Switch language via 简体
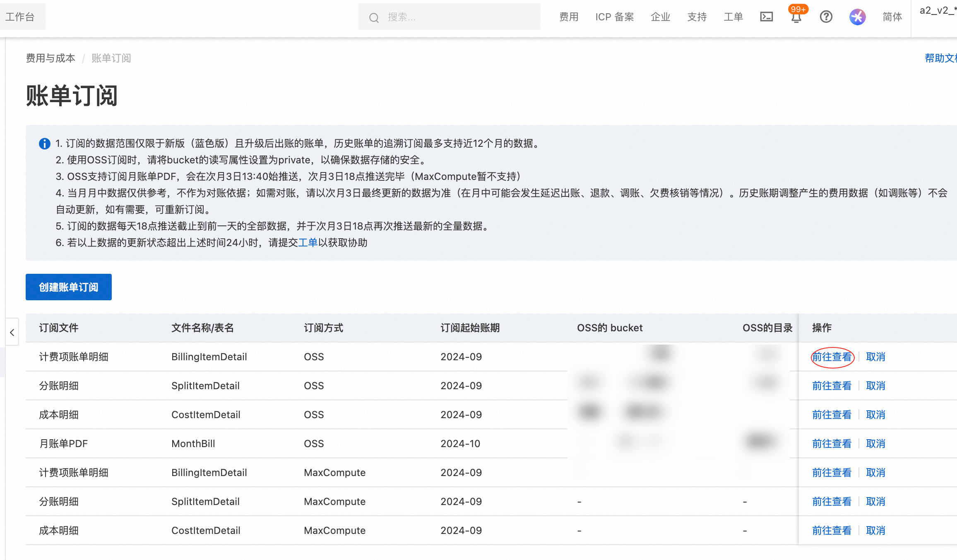Image resolution: width=957 pixels, height=560 pixels. click(892, 17)
